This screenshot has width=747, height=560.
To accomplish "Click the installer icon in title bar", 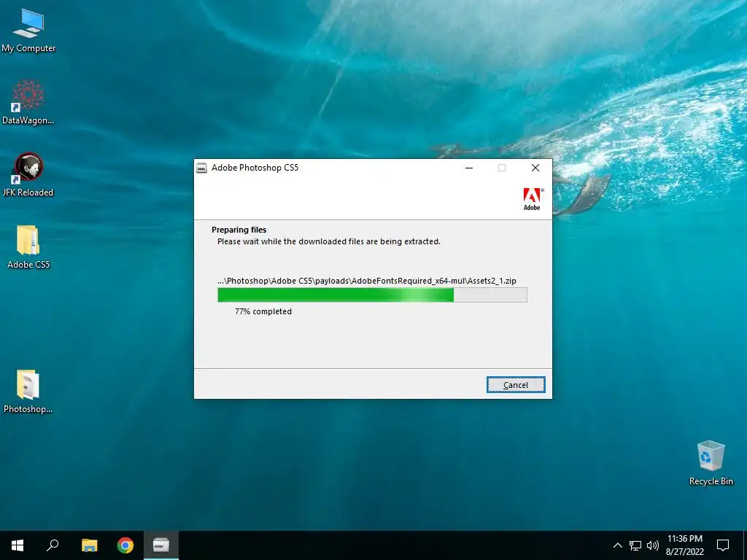I will click(202, 168).
